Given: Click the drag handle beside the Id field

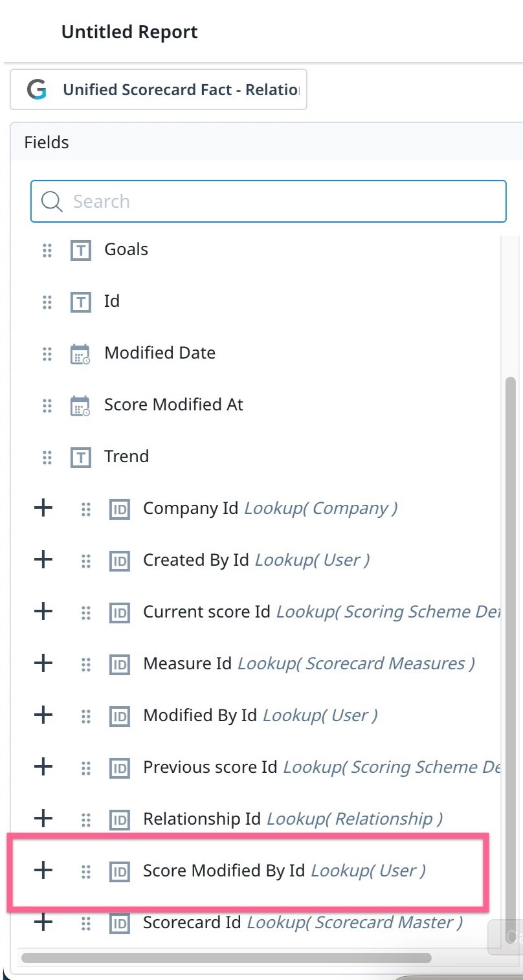Looking at the screenshot, I should [47, 302].
